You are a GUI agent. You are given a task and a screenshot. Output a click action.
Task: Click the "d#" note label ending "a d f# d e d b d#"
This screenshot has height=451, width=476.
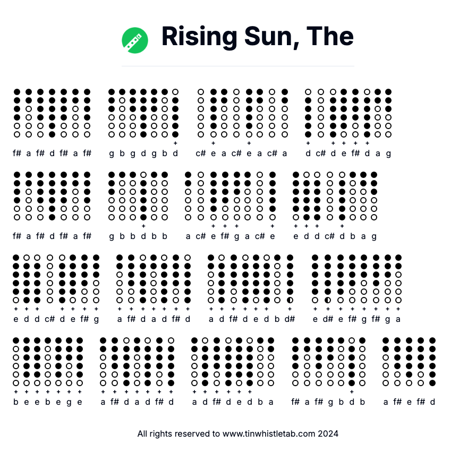click(x=290, y=319)
